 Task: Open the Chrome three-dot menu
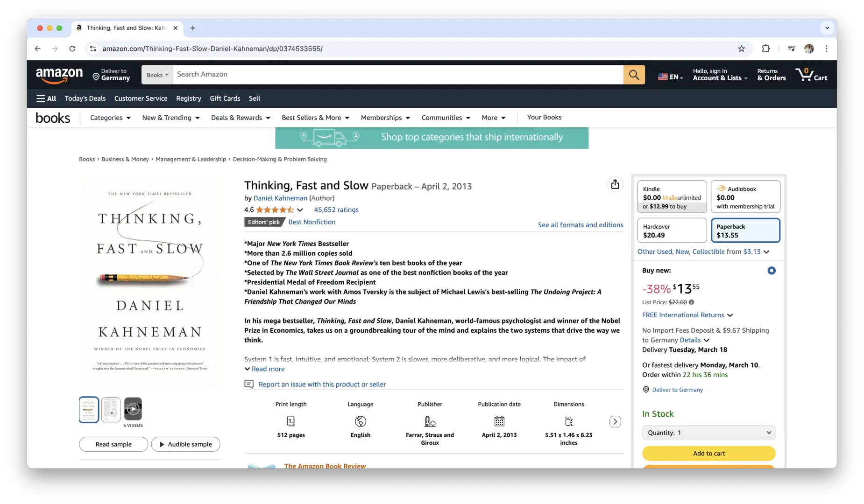[826, 49]
